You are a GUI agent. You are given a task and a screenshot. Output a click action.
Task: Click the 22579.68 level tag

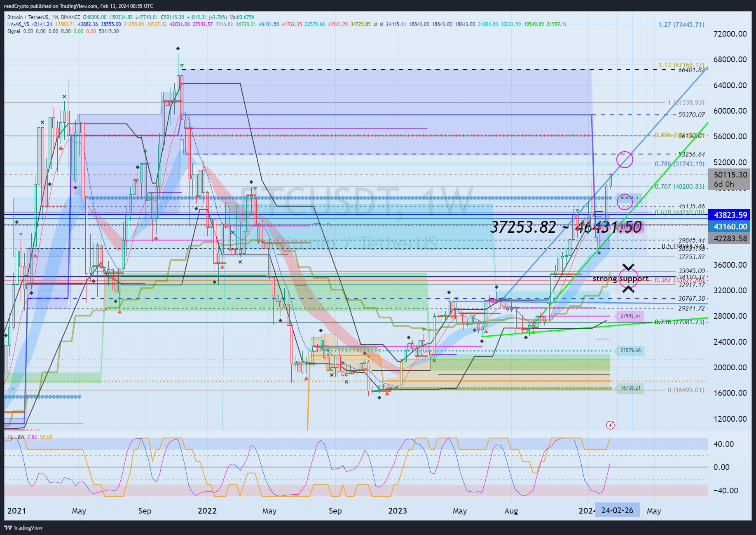[629, 350]
